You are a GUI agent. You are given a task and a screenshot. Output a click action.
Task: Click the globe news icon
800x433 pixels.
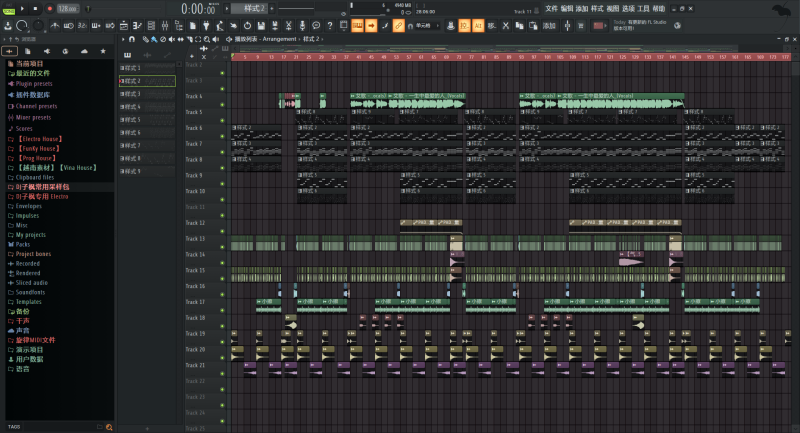tap(678, 26)
